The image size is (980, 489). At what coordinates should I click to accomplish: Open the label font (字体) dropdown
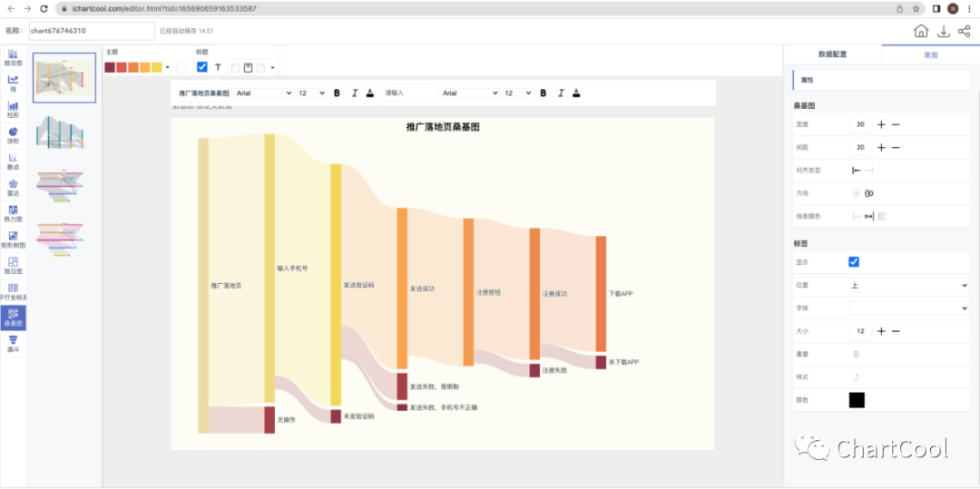[908, 308]
